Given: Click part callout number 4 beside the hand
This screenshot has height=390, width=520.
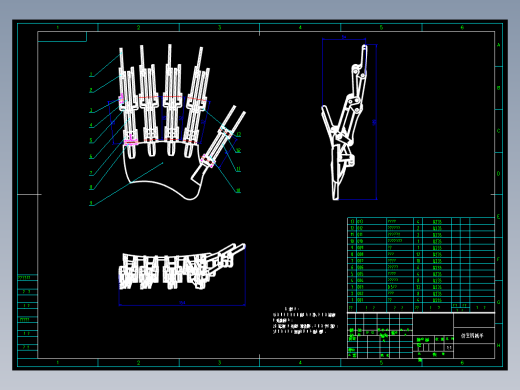Looking at the screenshot, I should (91, 125).
